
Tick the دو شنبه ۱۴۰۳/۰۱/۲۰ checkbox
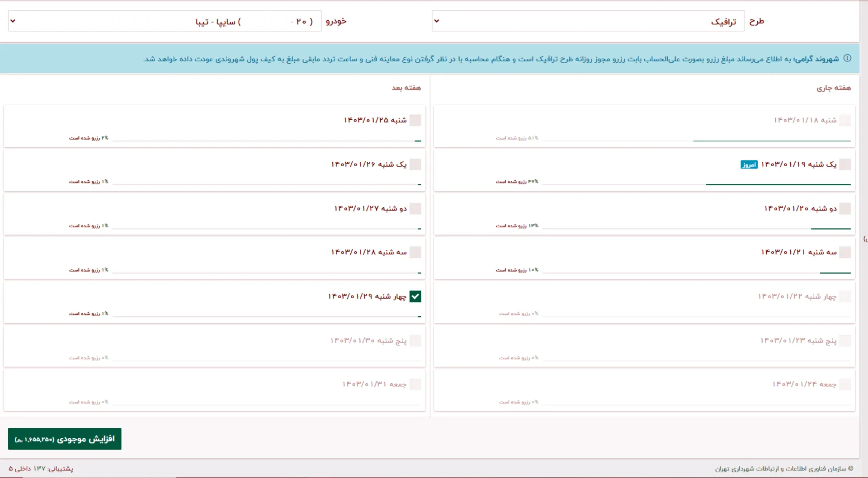pos(844,208)
